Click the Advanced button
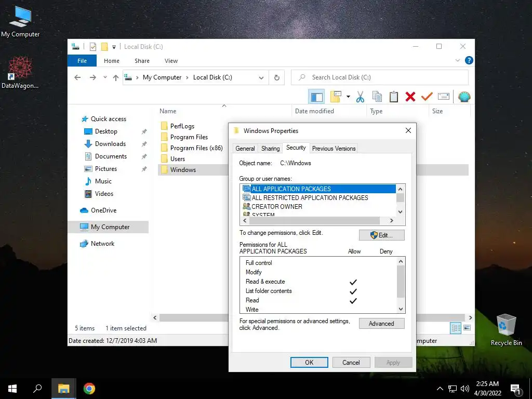Image resolution: width=532 pixels, height=399 pixels. [x=382, y=324]
